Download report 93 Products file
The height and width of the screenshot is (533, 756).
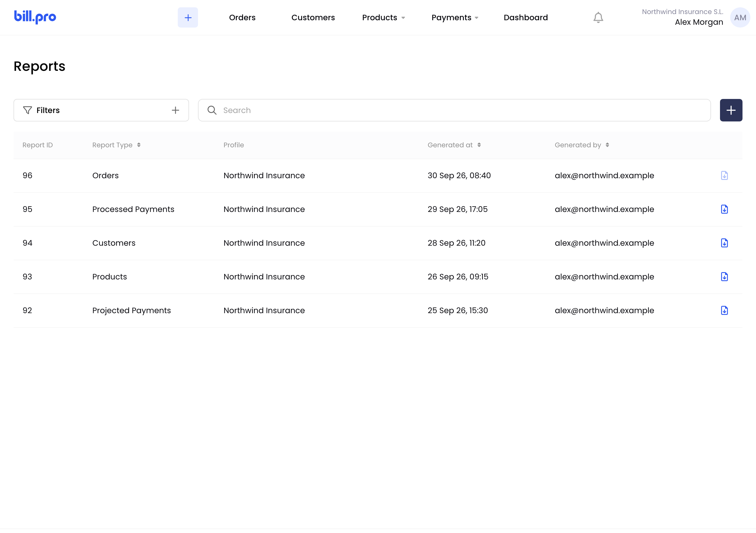pyautogui.click(x=724, y=277)
